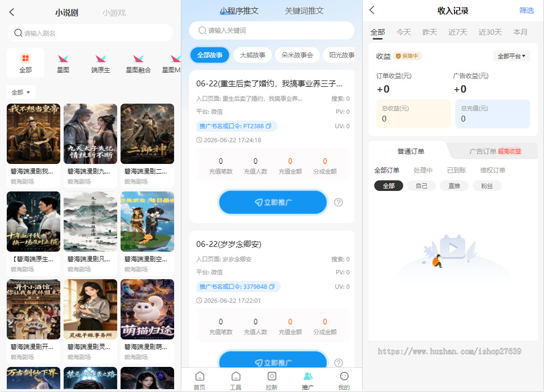Open the 九天太子失忆 drama poster

click(x=90, y=134)
